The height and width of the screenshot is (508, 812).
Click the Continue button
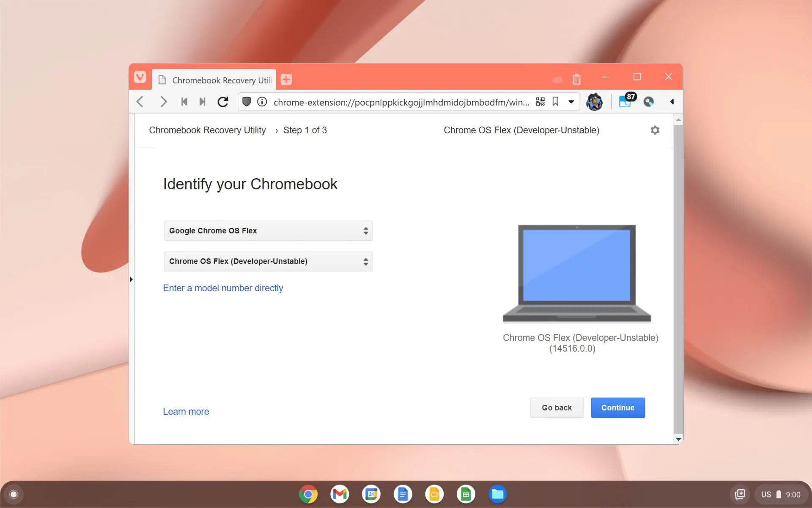coord(617,408)
